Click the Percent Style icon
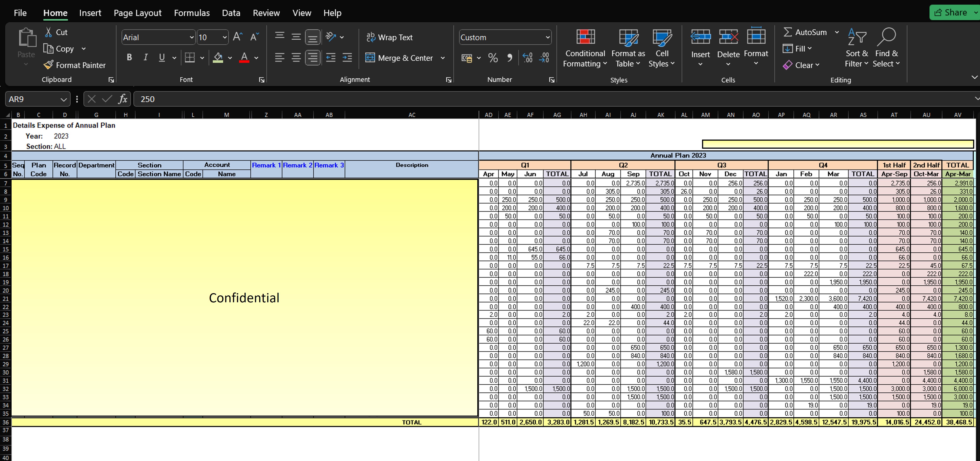The image size is (980, 461). (493, 58)
